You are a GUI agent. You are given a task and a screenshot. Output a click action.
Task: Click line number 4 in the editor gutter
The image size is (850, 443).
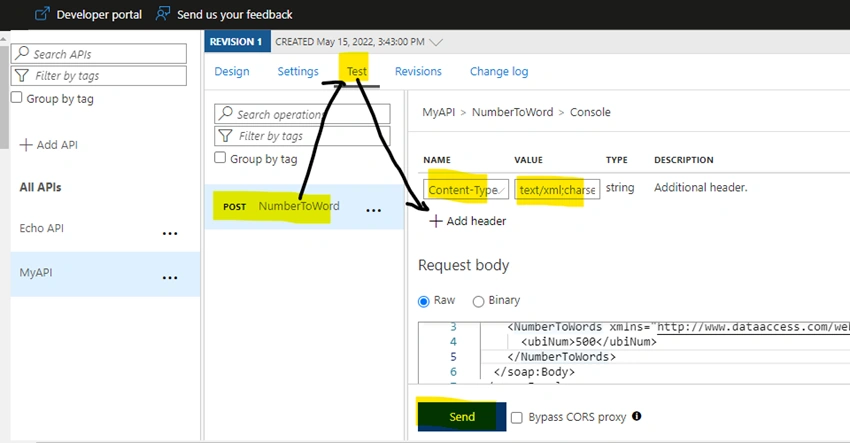tap(453, 342)
